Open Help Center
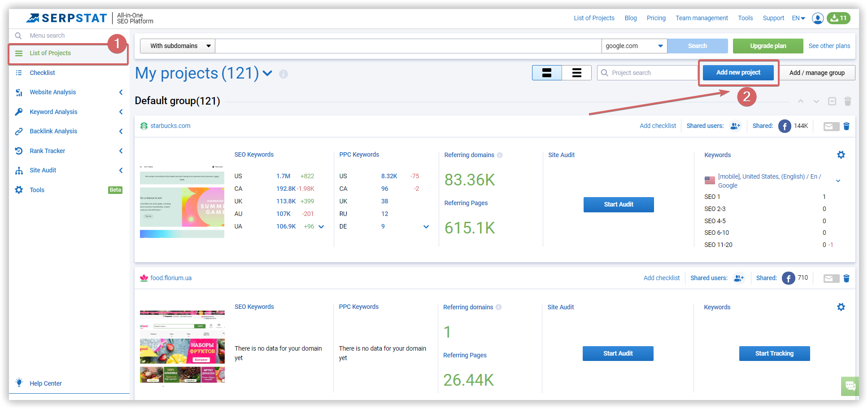The width and height of the screenshot is (868, 409). coord(46,383)
